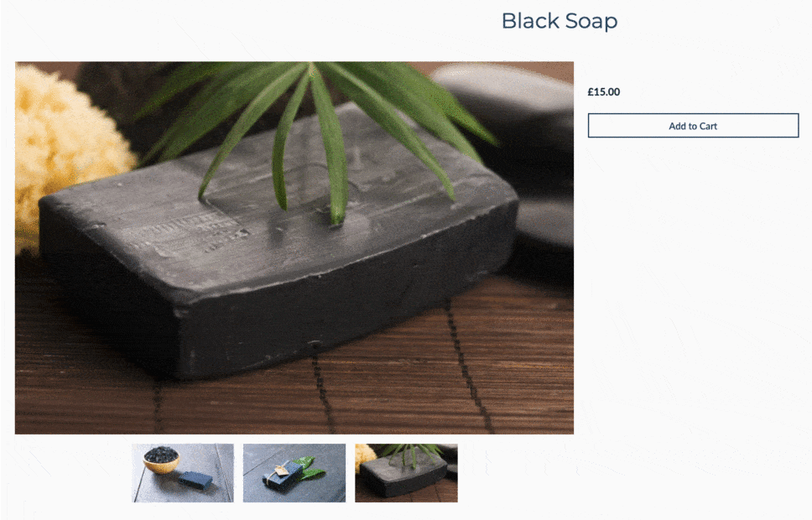The height and width of the screenshot is (520, 812).
Task: Show third gallery image with yellow sponge
Action: 406,472
